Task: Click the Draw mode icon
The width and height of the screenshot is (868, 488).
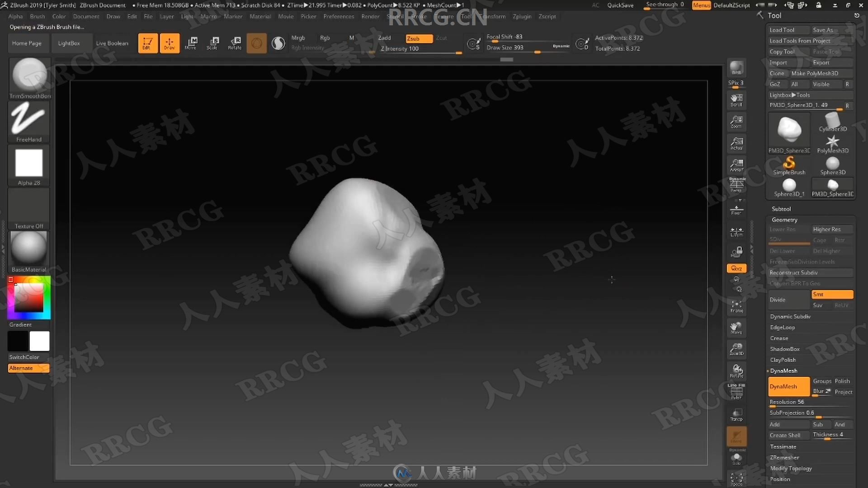Action: [170, 43]
